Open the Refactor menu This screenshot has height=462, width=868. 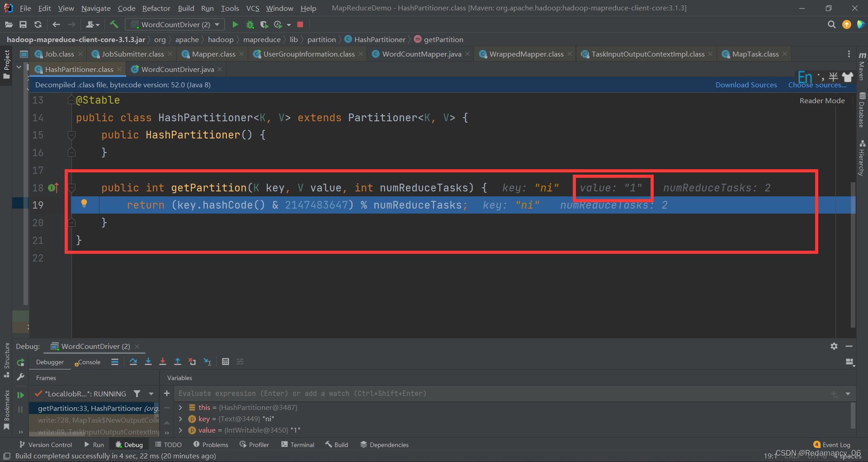click(156, 8)
